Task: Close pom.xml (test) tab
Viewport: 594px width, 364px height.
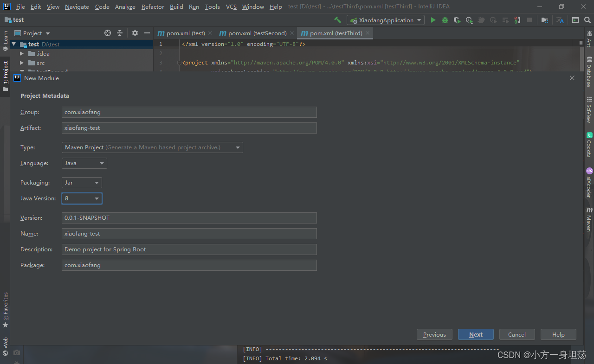Action: [210, 33]
